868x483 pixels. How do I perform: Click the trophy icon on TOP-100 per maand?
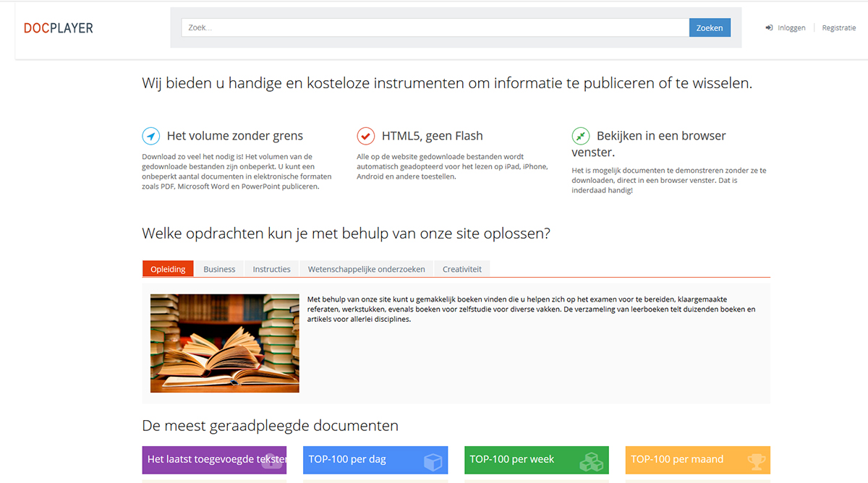(x=756, y=461)
